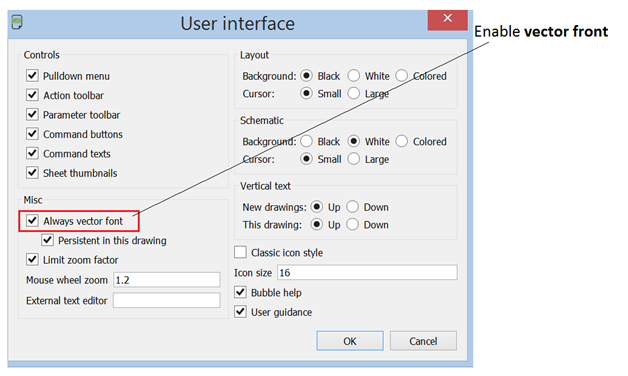This screenshot has height=376, width=628.
Task: Click the Cancel button
Action: 423,341
